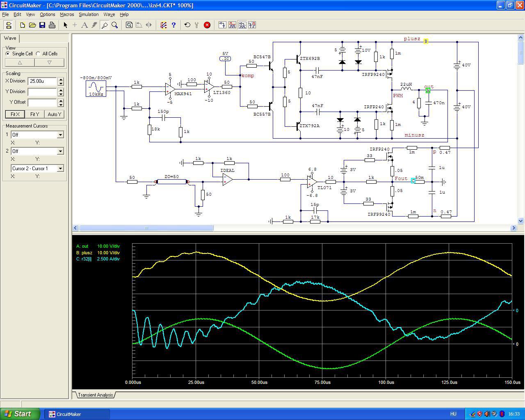Click the Print toolbar icon
The image size is (525, 420).
click(52, 25)
